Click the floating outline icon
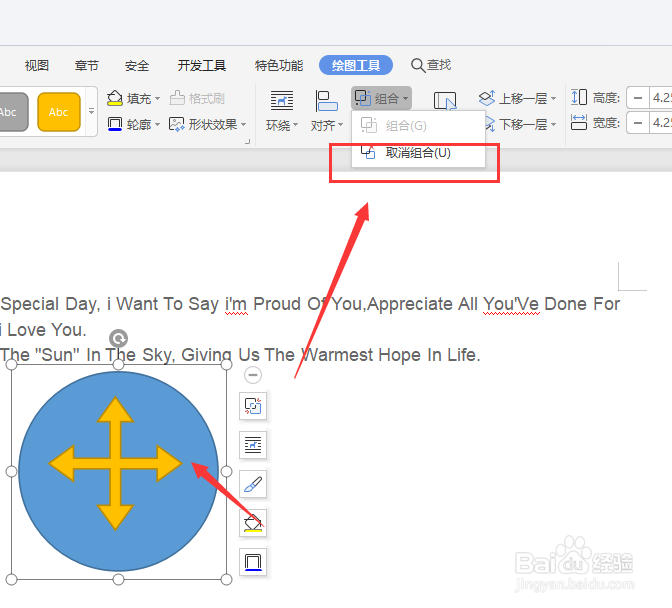Image resolution: width=672 pixels, height=608 pixels. click(x=253, y=562)
